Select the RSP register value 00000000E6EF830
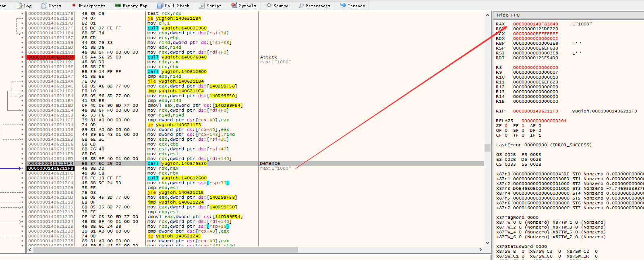The width and height of the screenshot is (644, 260). point(536,48)
